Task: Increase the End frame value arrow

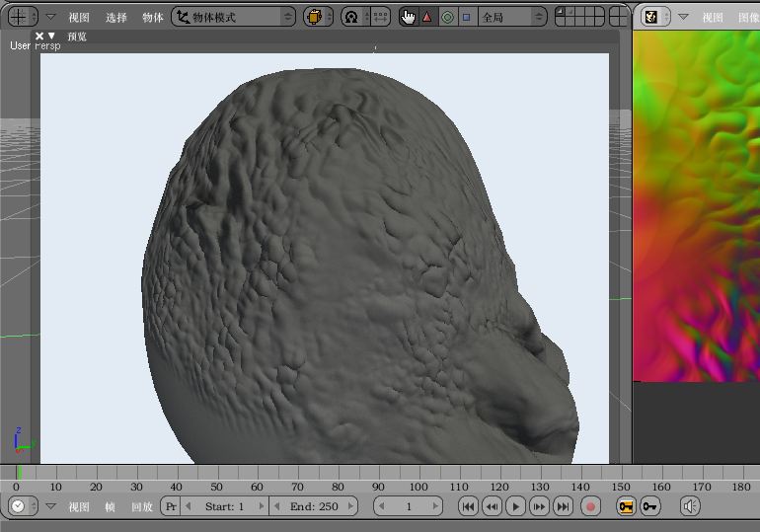Action: 350,506
